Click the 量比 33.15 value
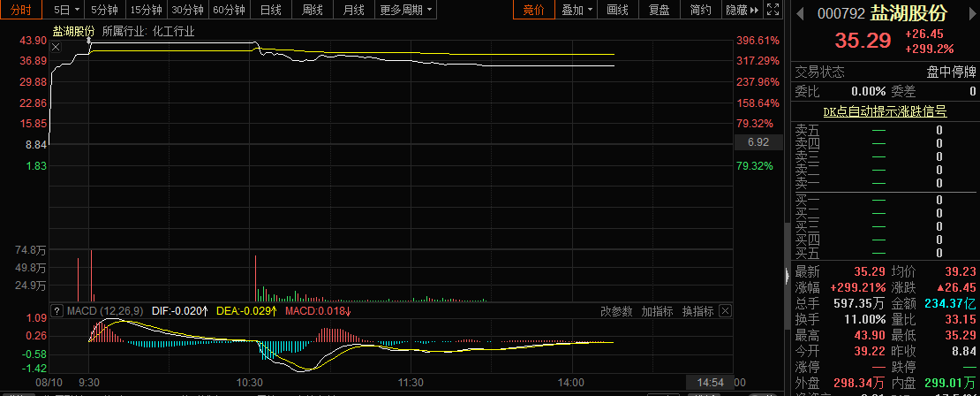Viewport: 980px width, 396px height. tap(960, 320)
